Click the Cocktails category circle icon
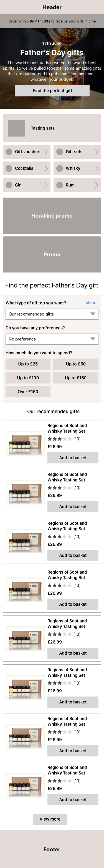 (9, 168)
